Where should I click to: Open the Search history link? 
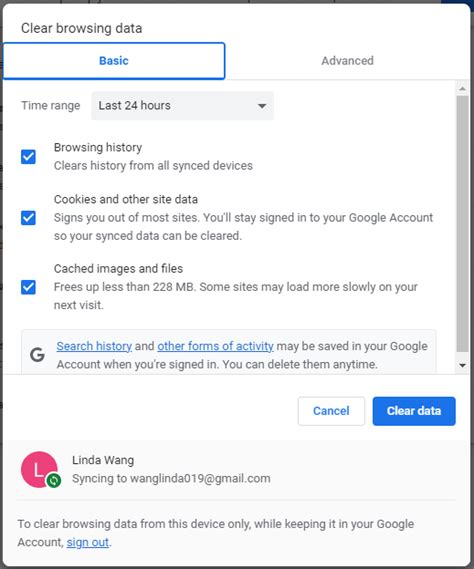(x=94, y=346)
